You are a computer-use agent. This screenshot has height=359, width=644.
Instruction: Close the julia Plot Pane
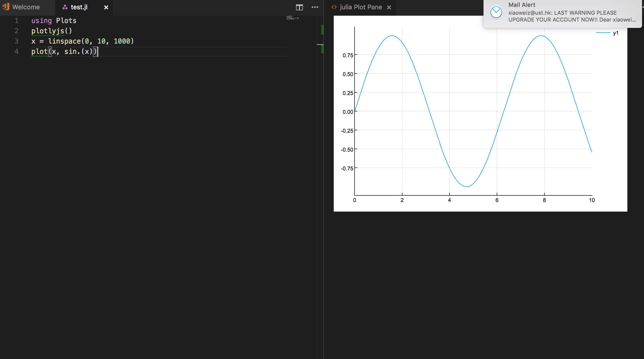tap(389, 7)
